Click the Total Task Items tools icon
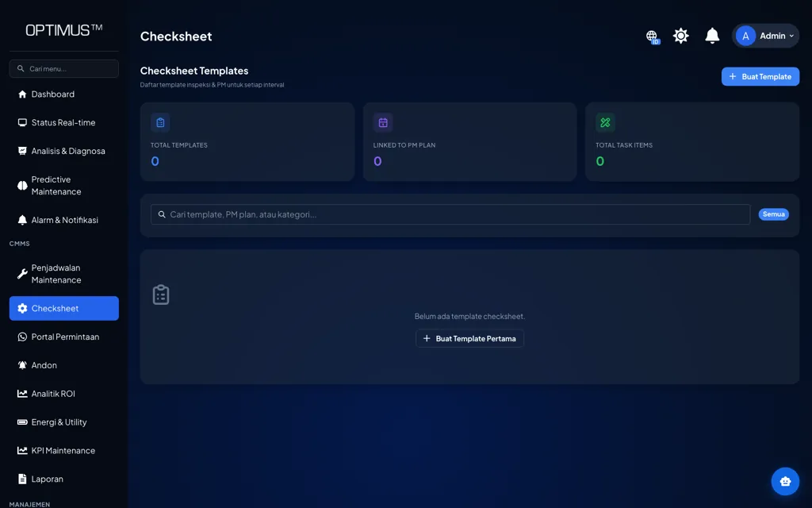Viewport: 812px width, 508px height. tap(605, 123)
